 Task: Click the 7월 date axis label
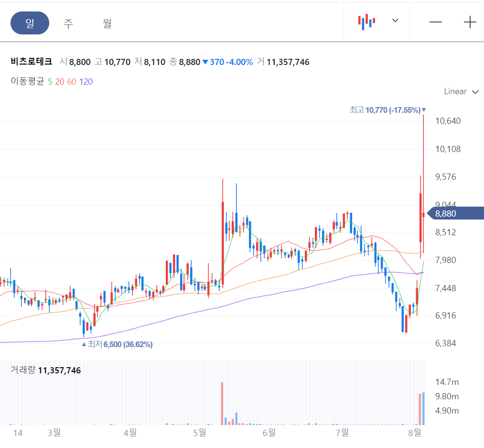[342, 433]
